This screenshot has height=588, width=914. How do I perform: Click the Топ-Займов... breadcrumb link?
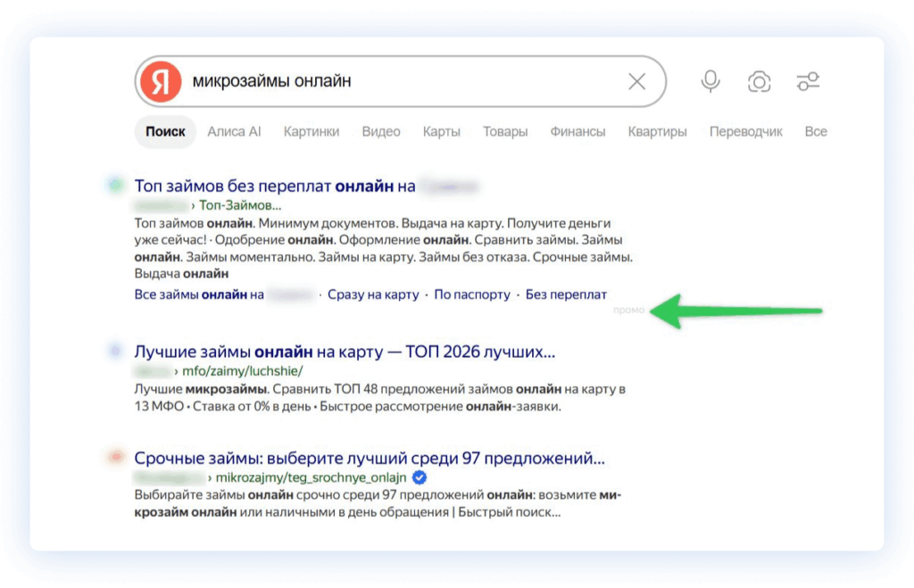click(240, 205)
